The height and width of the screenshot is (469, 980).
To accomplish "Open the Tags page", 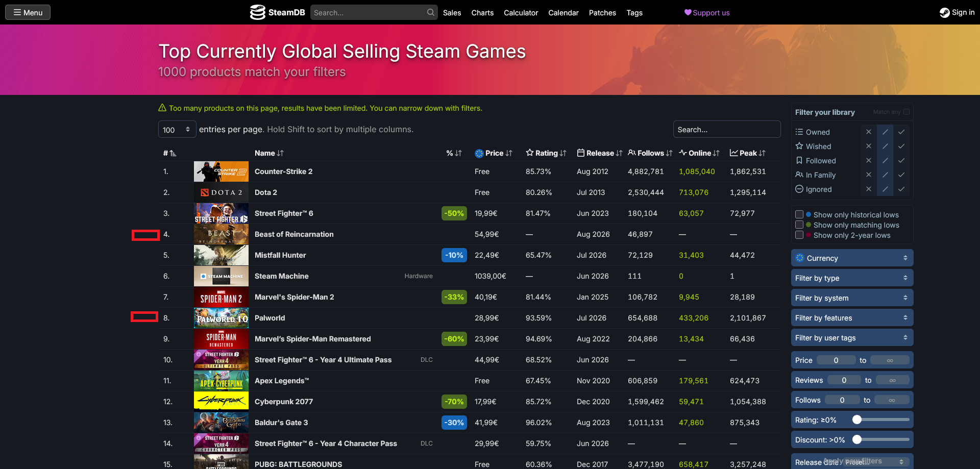I will pyautogui.click(x=634, y=13).
